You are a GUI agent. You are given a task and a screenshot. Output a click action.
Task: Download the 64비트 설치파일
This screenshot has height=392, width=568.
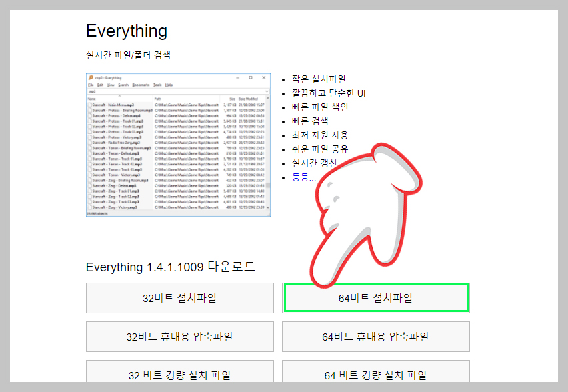click(375, 298)
